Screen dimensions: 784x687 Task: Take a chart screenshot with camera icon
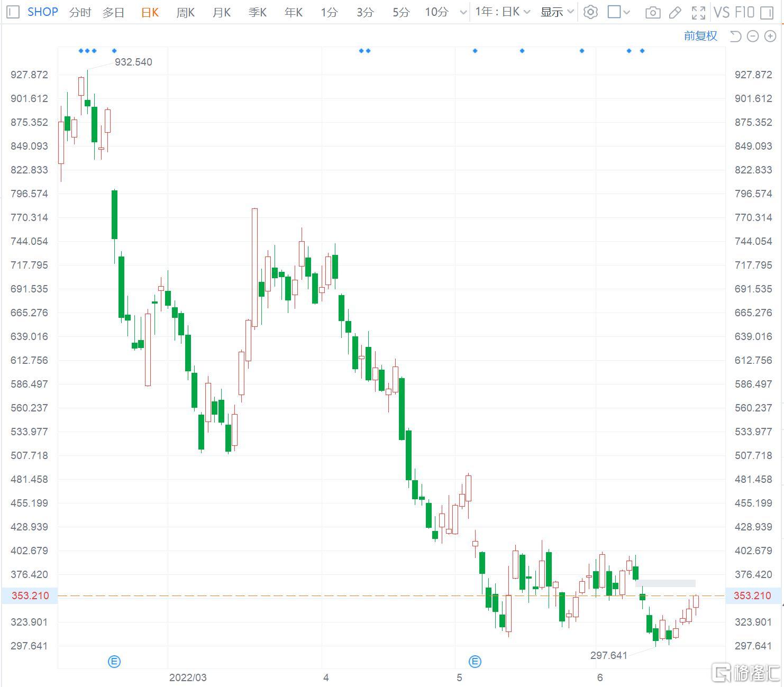pos(653,12)
